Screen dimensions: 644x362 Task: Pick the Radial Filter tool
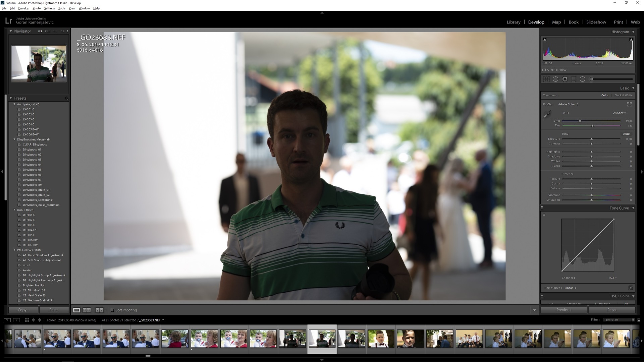coord(583,79)
